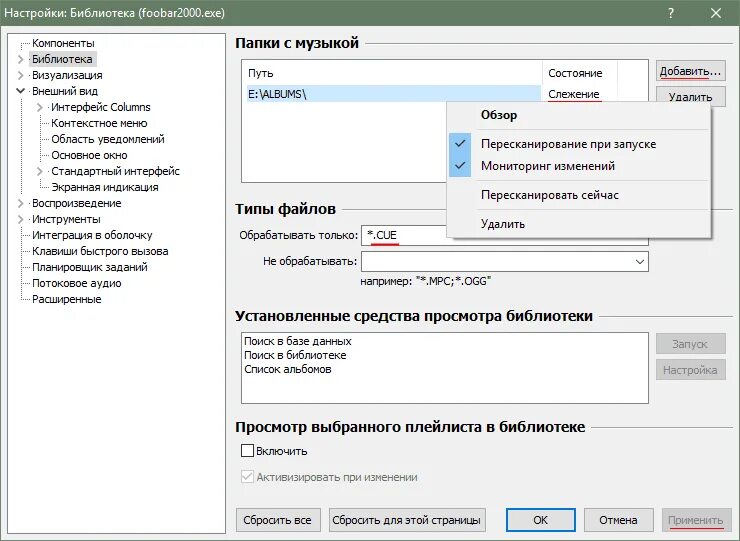The image size is (740, 541).
Task: Close the Настройки dialog window
Action: 715,13
